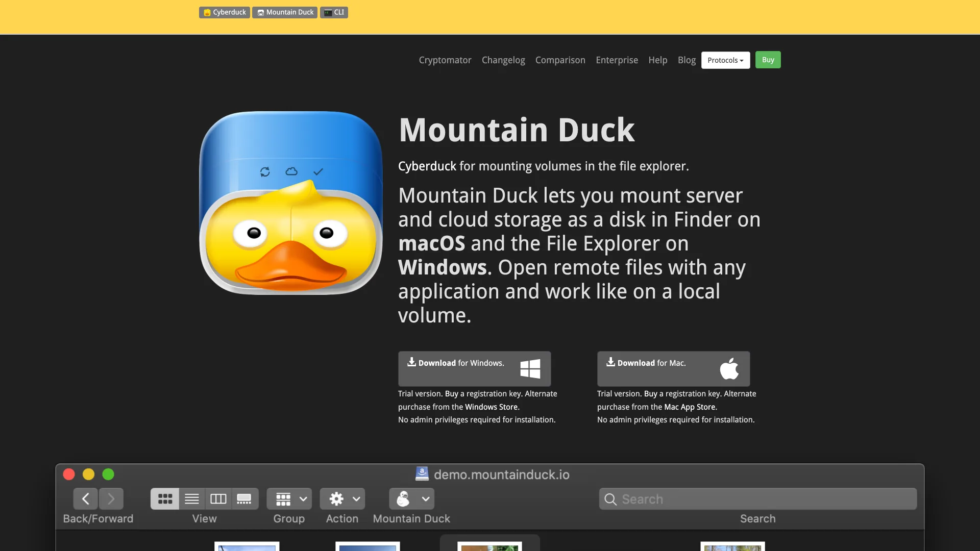The width and height of the screenshot is (980, 551).
Task: Click the Finder Back arrow
Action: point(86,499)
